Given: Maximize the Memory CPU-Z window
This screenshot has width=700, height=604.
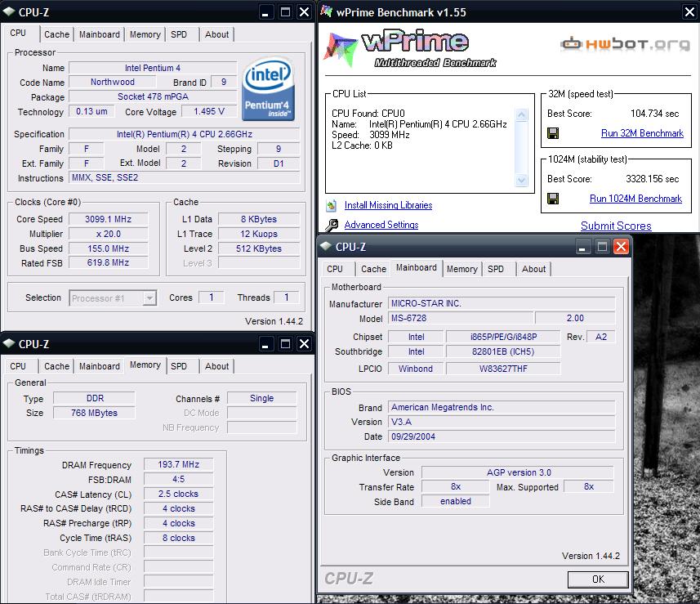Looking at the screenshot, I should click(285, 343).
